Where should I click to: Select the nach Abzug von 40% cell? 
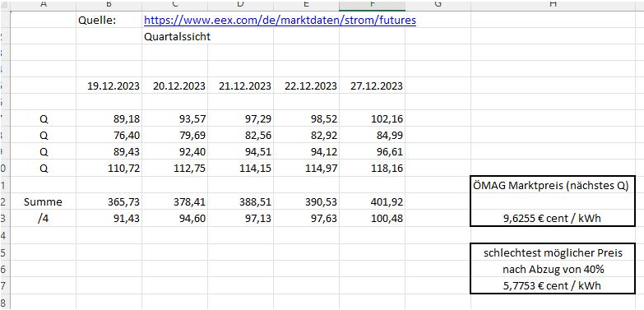pyautogui.click(x=553, y=270)
